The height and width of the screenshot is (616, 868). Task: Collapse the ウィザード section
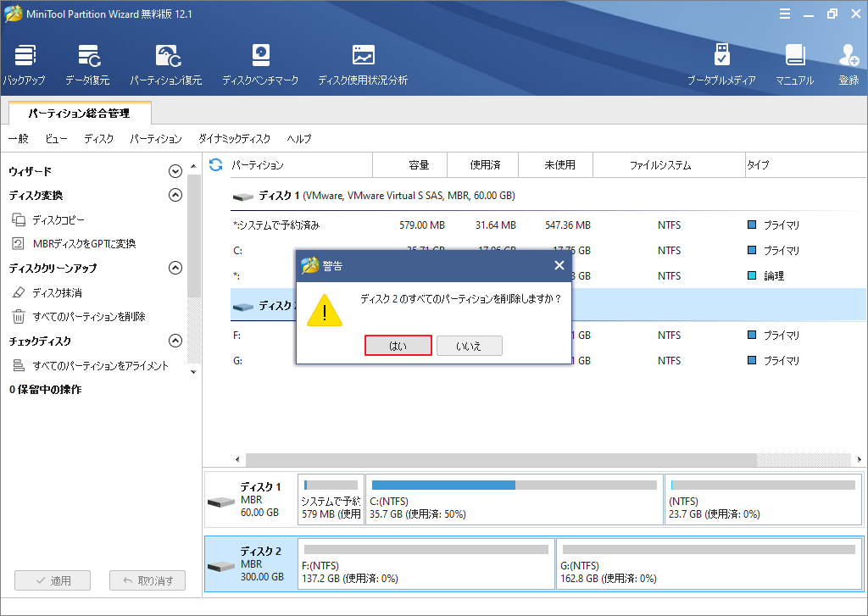coord(175,170)
